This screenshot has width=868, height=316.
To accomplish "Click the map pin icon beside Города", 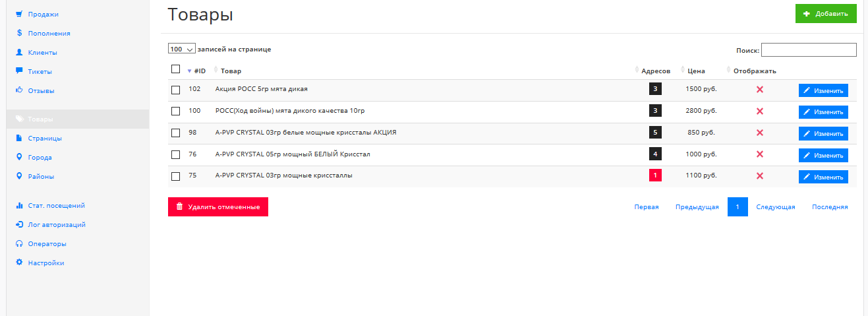I will 20,158.
